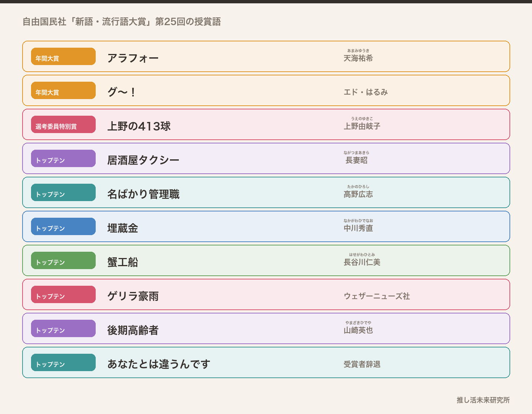Image resolution: width=532 pixels, height=414 pixels.
Task: Select the word 蟹工船
Action: click(x=123, y=262)
